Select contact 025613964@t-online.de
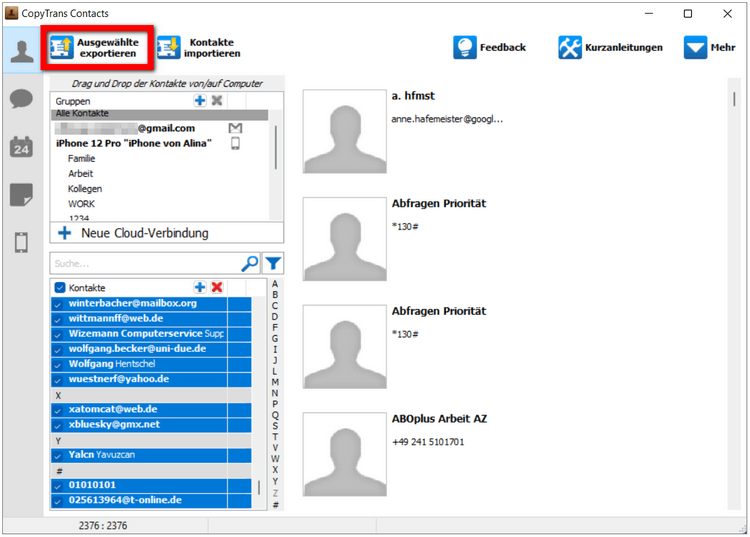This screenshot has height=537, width=750. (x=151, y=501)
